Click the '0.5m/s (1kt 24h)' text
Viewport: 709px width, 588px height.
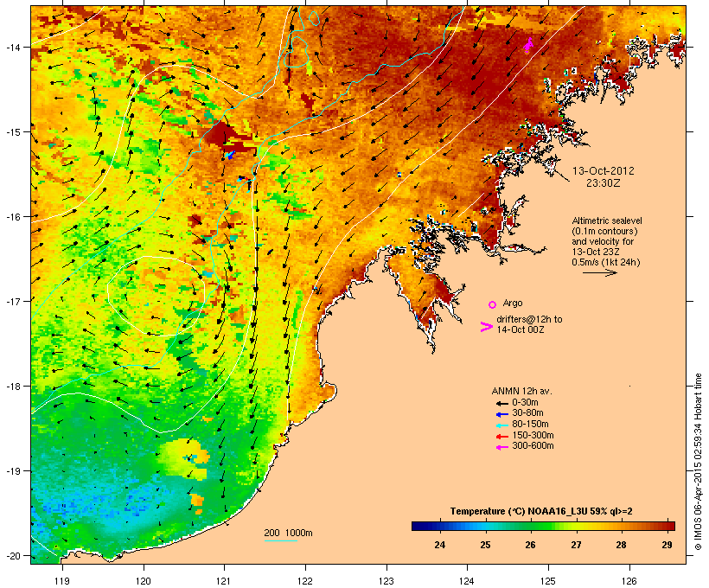tap(606, 262)
